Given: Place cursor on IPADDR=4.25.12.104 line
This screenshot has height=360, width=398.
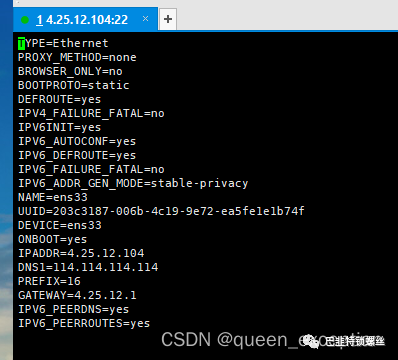Looking at the screenshot, I should pos(81,253).
